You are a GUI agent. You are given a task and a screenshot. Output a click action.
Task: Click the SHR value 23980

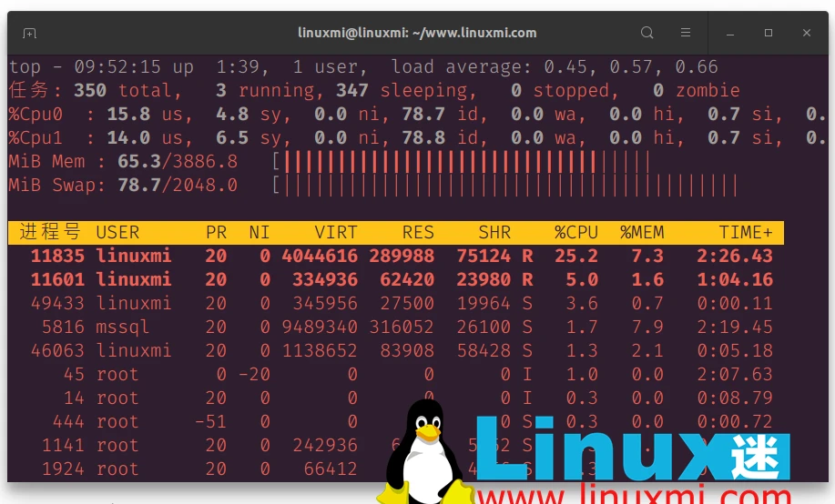click(484, 280)
